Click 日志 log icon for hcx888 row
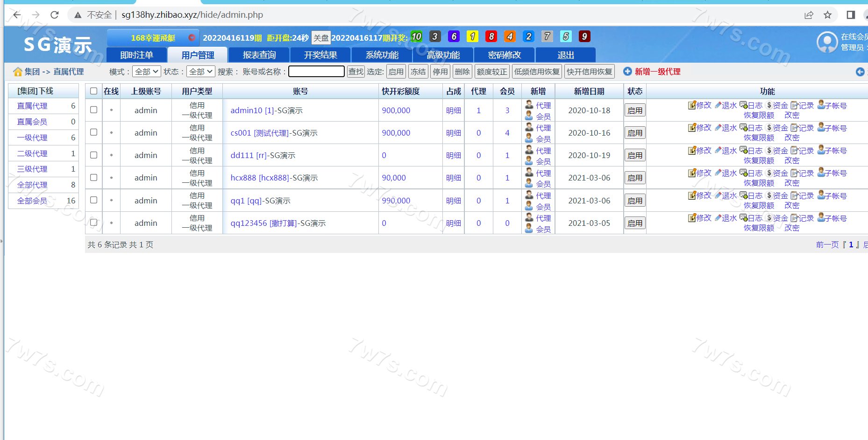The image size is (868, 440). (743, 173)
